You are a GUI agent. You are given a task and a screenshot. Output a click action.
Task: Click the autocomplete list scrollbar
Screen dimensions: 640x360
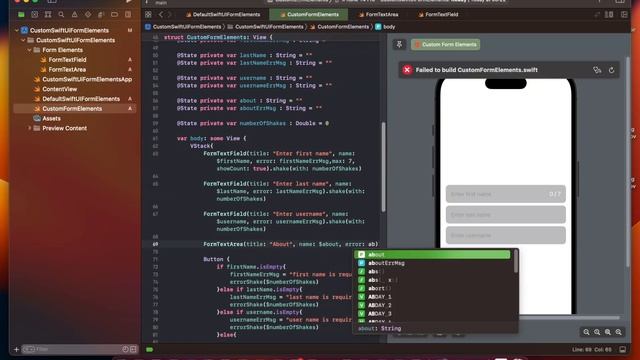click(516, 261)
